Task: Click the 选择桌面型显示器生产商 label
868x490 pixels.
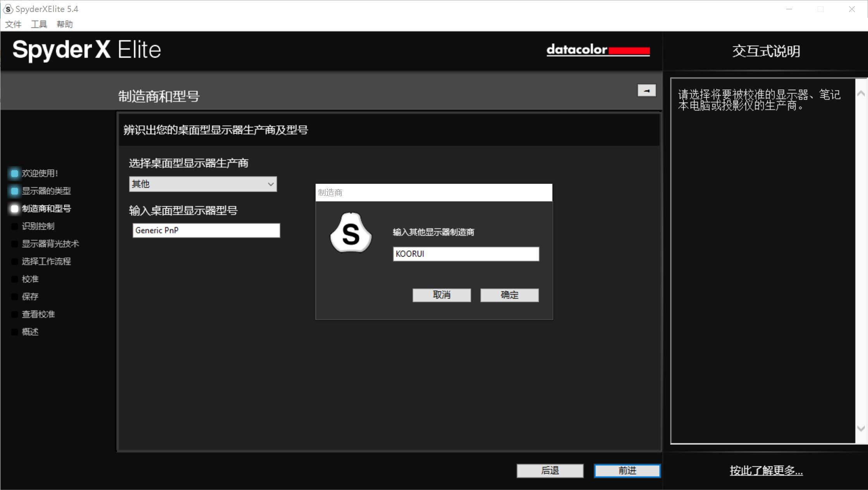Action: pos(189,163)
